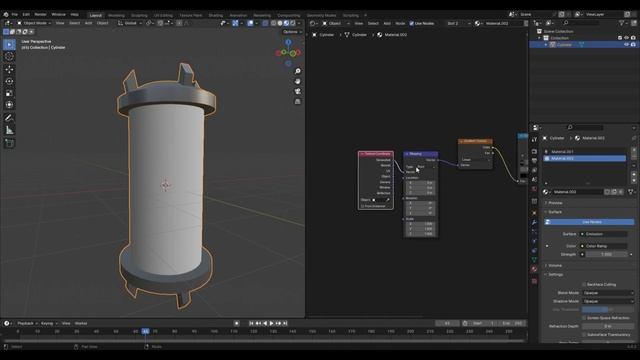Click the viewport pan hand icon

point(298,81)
